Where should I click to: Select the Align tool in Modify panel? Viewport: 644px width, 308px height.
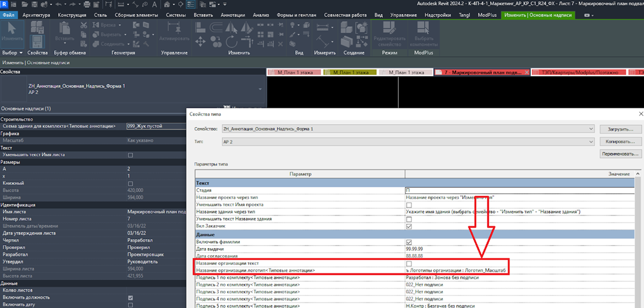click(x=201, y=27)
